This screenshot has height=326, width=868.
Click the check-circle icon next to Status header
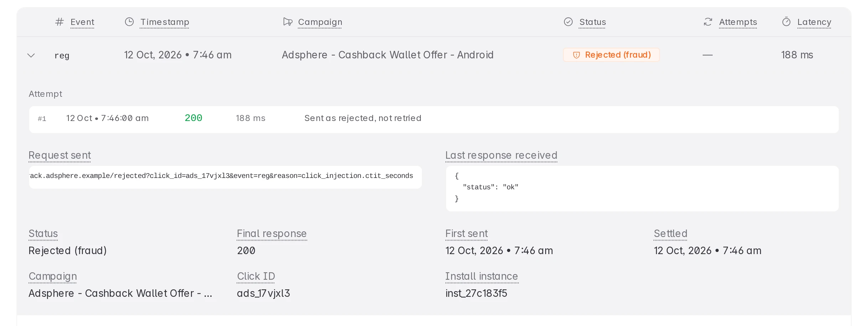(568, 22)
